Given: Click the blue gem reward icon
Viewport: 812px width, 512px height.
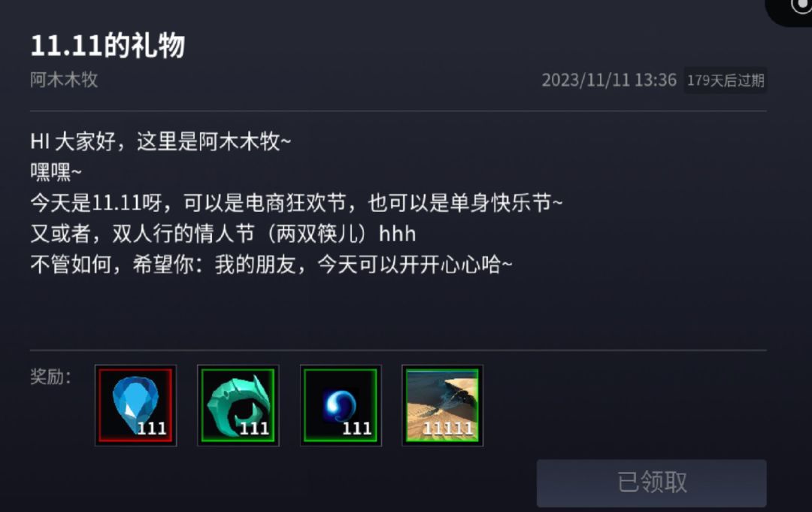Looking at the screenshot, I should click(x=135, y=405).
